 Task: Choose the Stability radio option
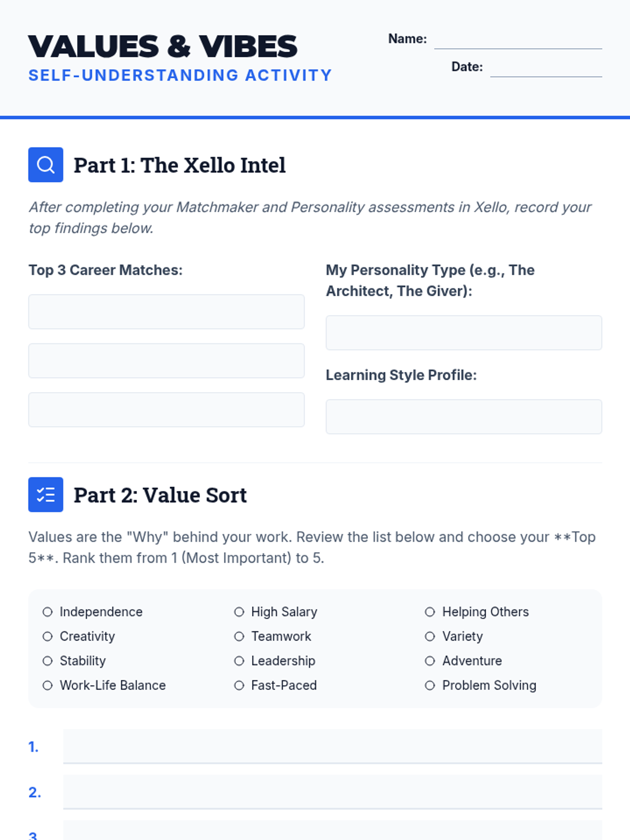[x=48, y=660]
